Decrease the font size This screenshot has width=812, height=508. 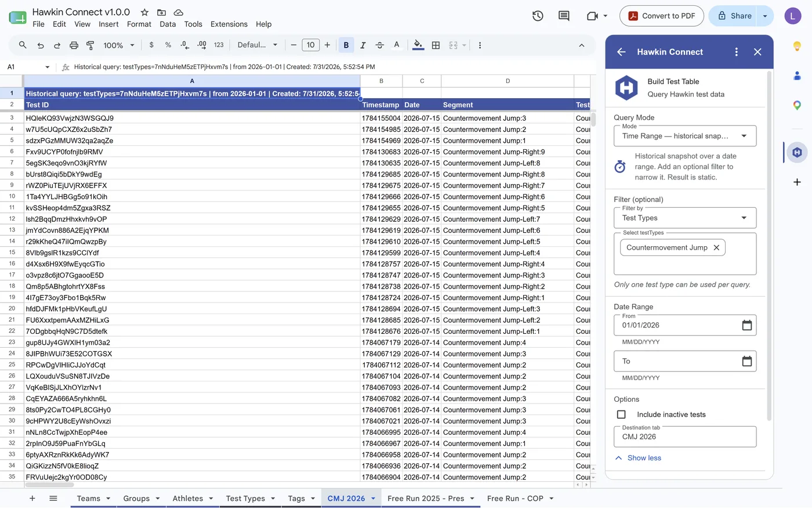[293, 45]
